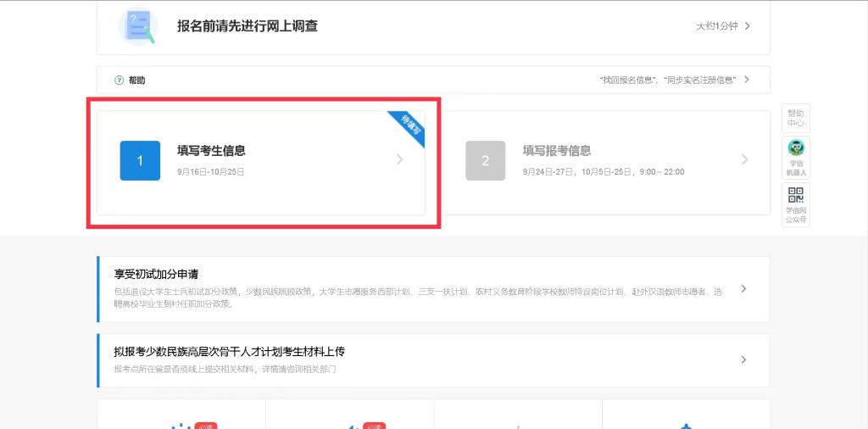
Task: Click the gray step 2 number badge
Action: tap(485, 160)
